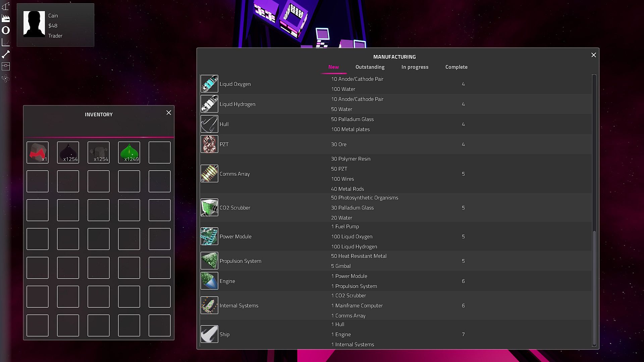The image size is (644, 362).
Task: Open the treasure chest inventory icon
Action: coord(6,66)
